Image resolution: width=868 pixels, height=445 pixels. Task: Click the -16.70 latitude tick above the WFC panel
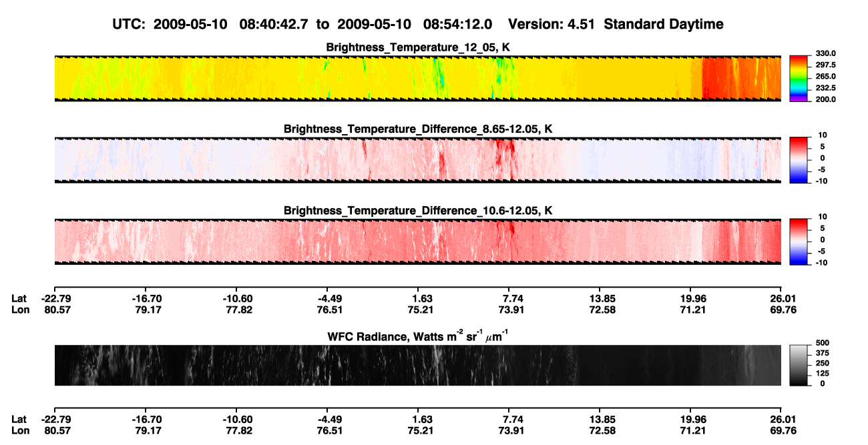[146, 299]
